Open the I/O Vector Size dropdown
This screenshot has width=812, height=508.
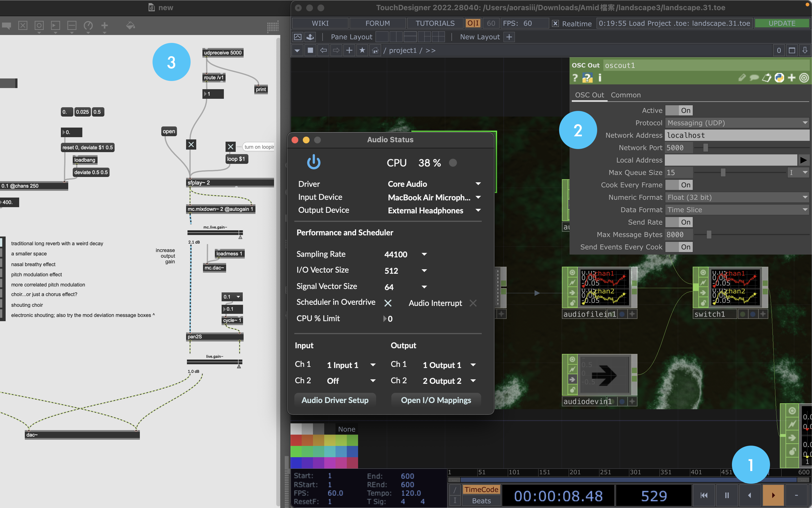(x=406, y=270)
